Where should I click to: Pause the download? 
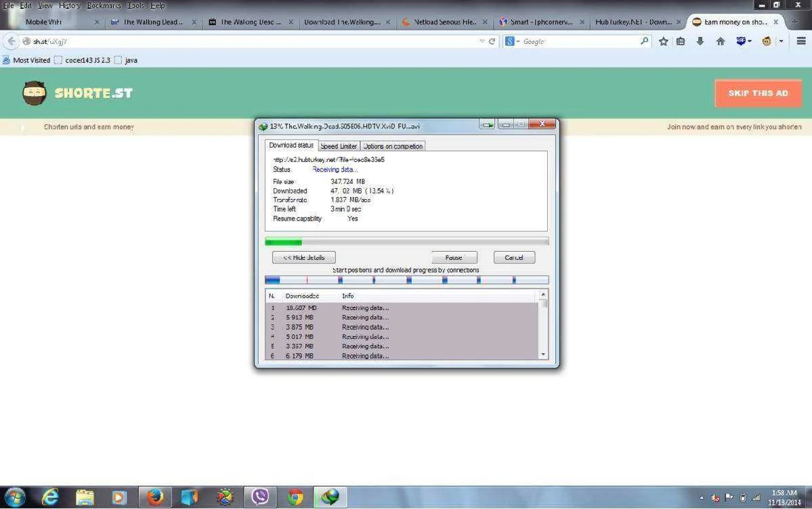pyautogui.click(x=454, y=257)
